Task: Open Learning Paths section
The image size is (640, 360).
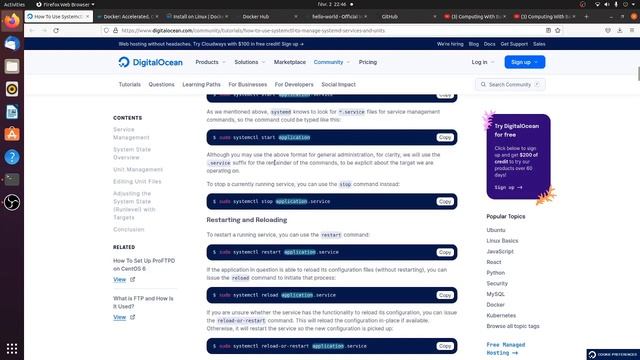Action: 201,84
